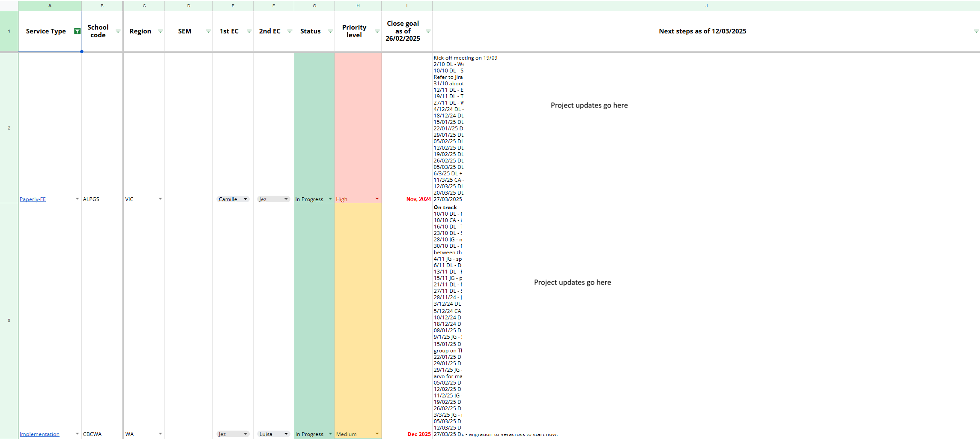The width and height of the screenshot is (980, 439).
Task: Open the Next steps column filter
Action: click(976, 31)
